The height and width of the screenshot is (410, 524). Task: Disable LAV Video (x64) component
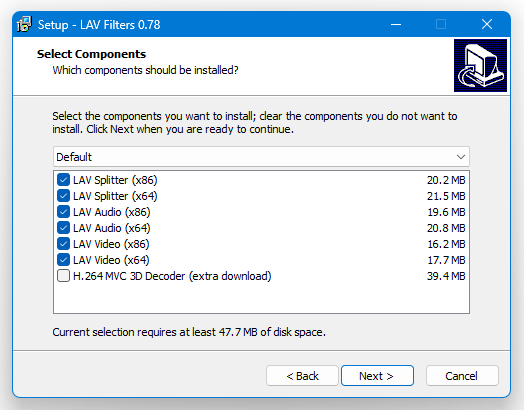(x=63, y=260)
